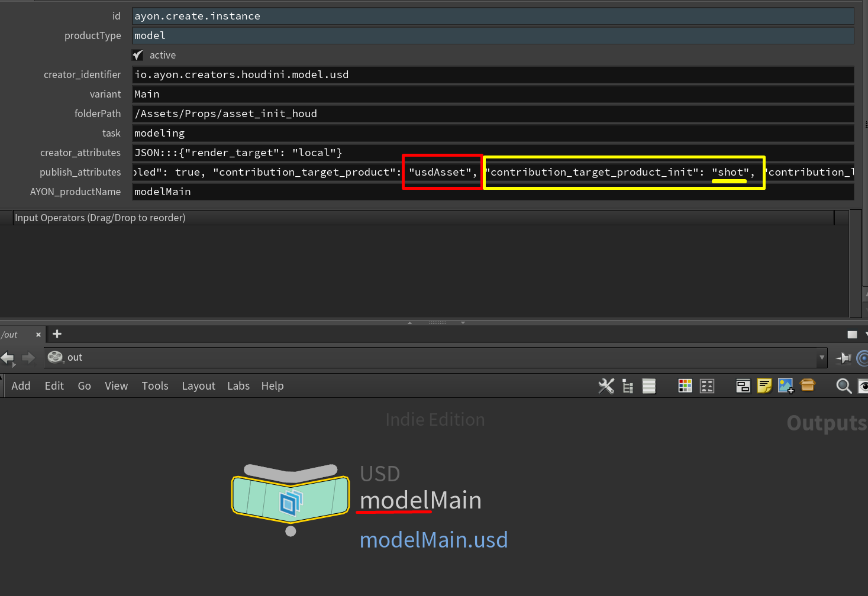
Task: Open the Layout menu
Action: [x=199, y=386]
